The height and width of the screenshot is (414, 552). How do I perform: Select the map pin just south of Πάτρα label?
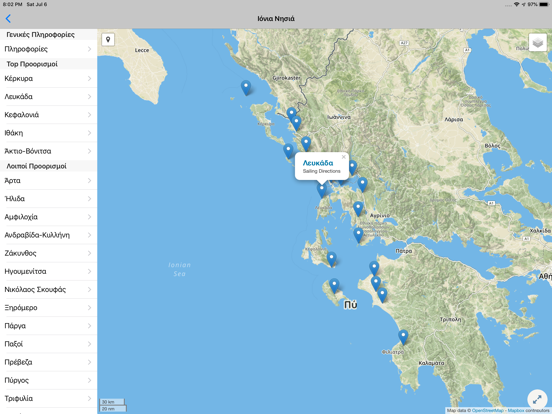[x=374, y=269]
